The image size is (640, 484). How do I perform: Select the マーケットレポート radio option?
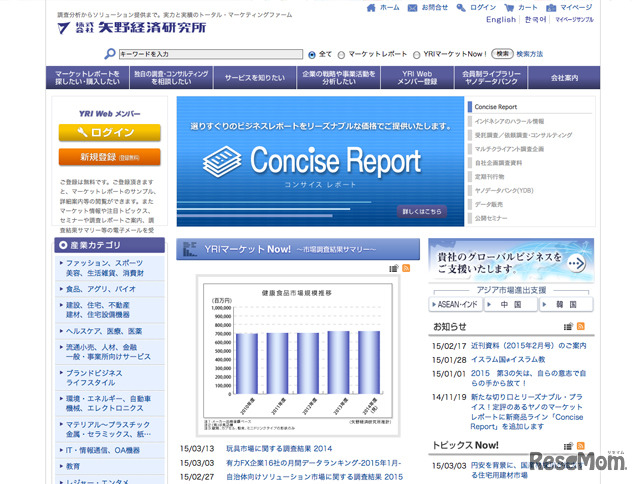click(342, 54)
